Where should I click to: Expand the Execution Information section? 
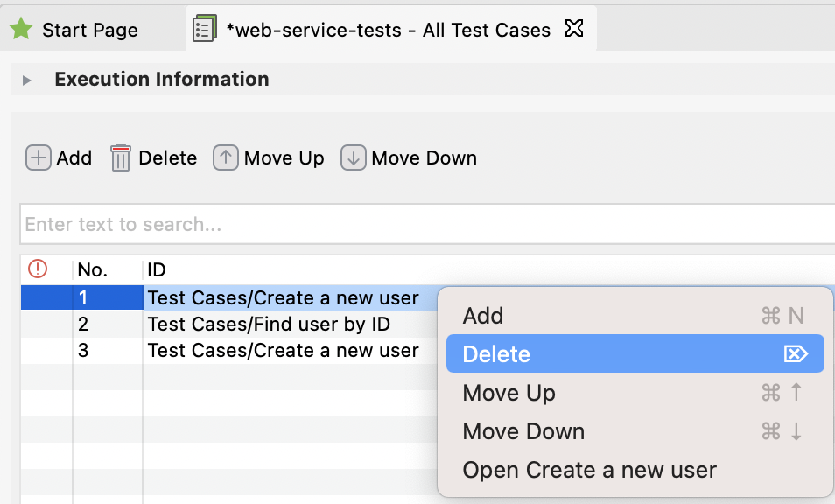point(26,79)
